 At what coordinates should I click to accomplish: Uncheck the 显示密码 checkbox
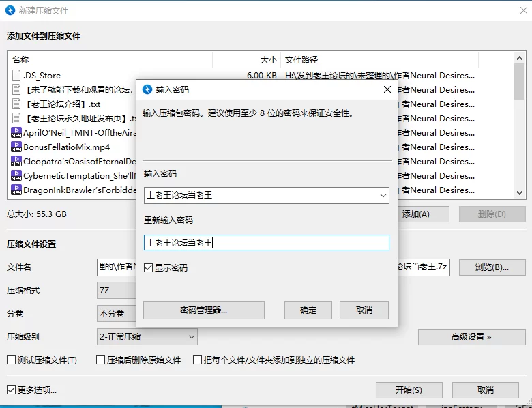[148, 268]
